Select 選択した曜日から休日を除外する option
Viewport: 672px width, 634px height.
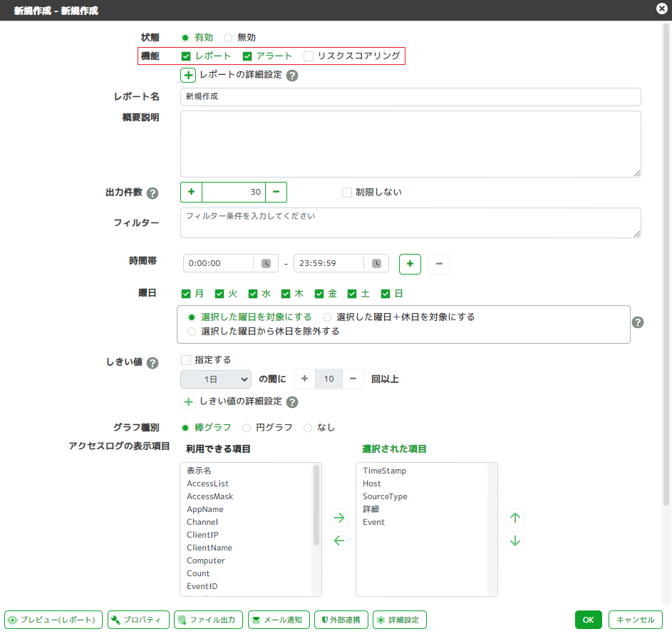tap(192, 332)
